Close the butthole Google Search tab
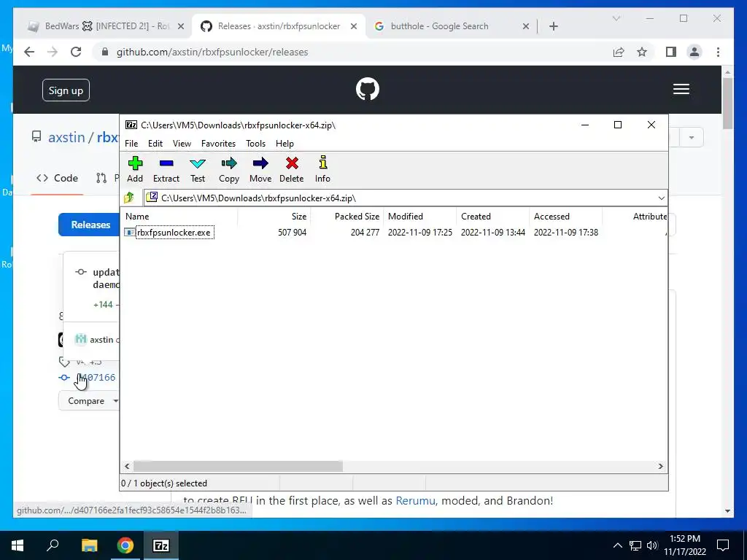 525,26
